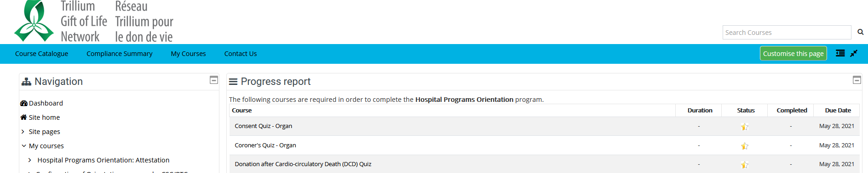
Task: Go to My Courses in top bar
Action: 188,54
